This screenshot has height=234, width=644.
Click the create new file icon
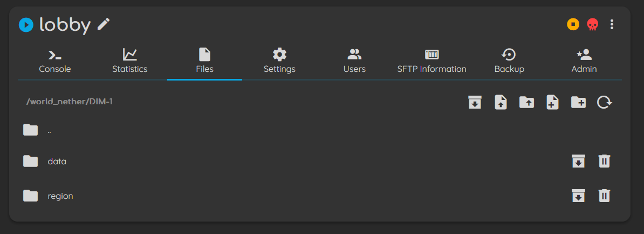[x=552, y=102]
